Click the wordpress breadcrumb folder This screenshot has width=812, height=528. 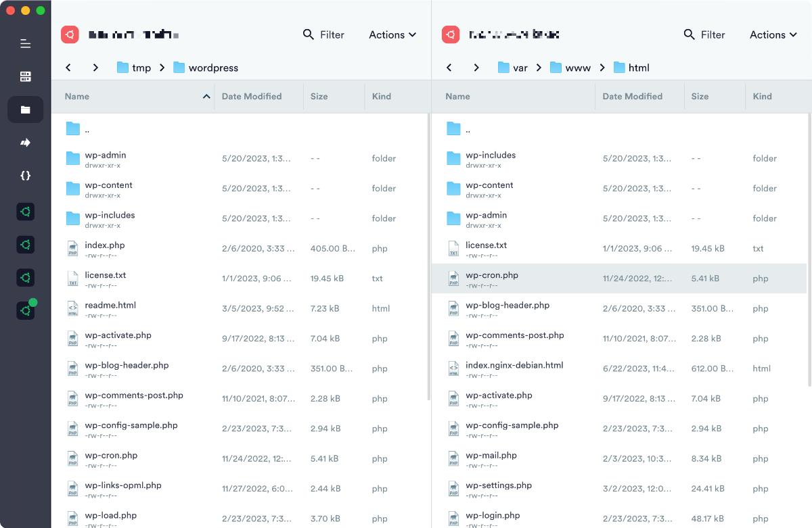206,68
